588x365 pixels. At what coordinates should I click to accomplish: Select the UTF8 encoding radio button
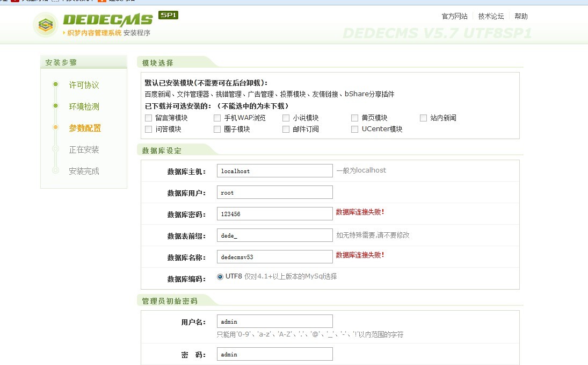[220, 277]
